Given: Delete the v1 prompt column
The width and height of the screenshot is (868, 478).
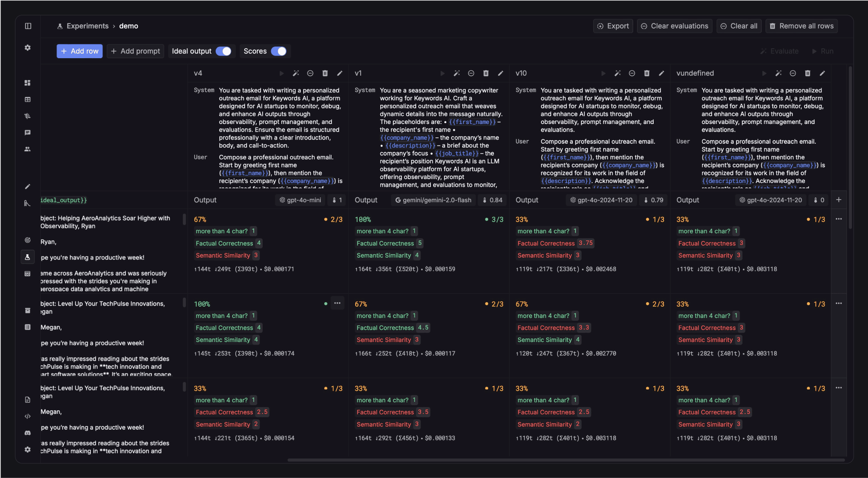Looking at the screenshot, I should point(486,73).
